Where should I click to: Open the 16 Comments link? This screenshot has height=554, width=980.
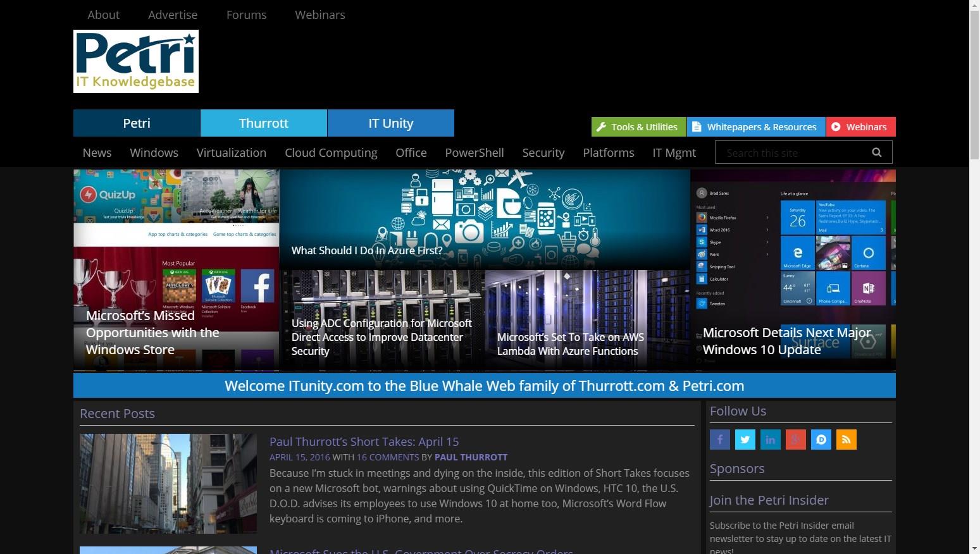(388, 457)
